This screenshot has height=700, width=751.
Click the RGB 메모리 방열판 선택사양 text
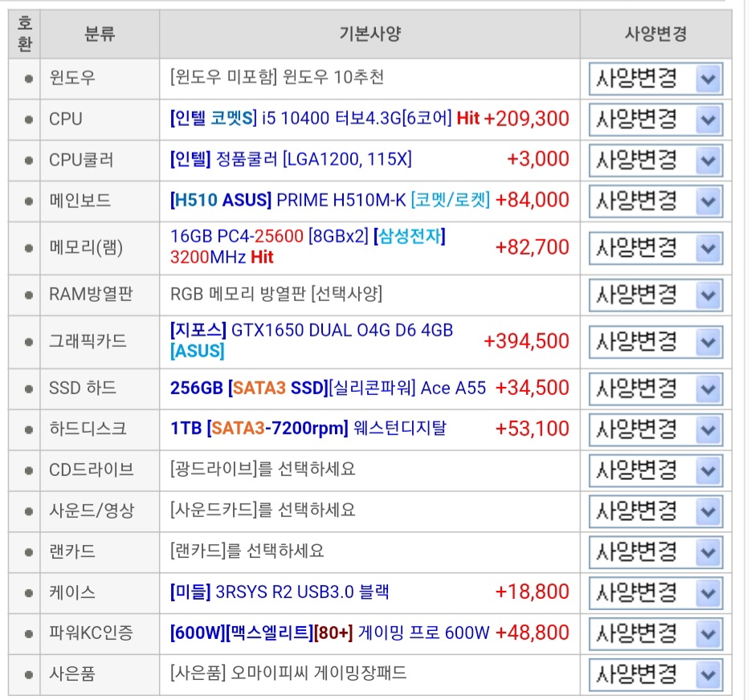[276, 294]
